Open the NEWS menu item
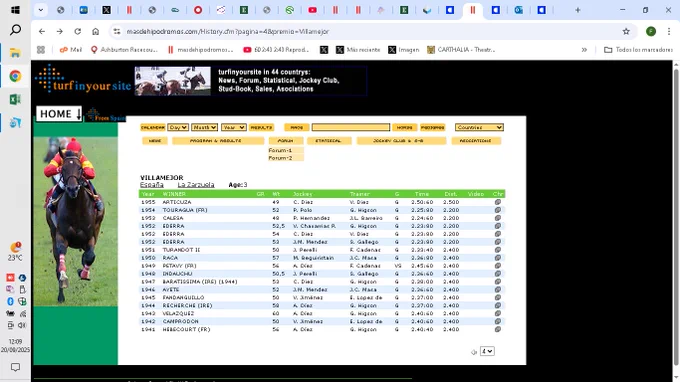 pos(155,141)
